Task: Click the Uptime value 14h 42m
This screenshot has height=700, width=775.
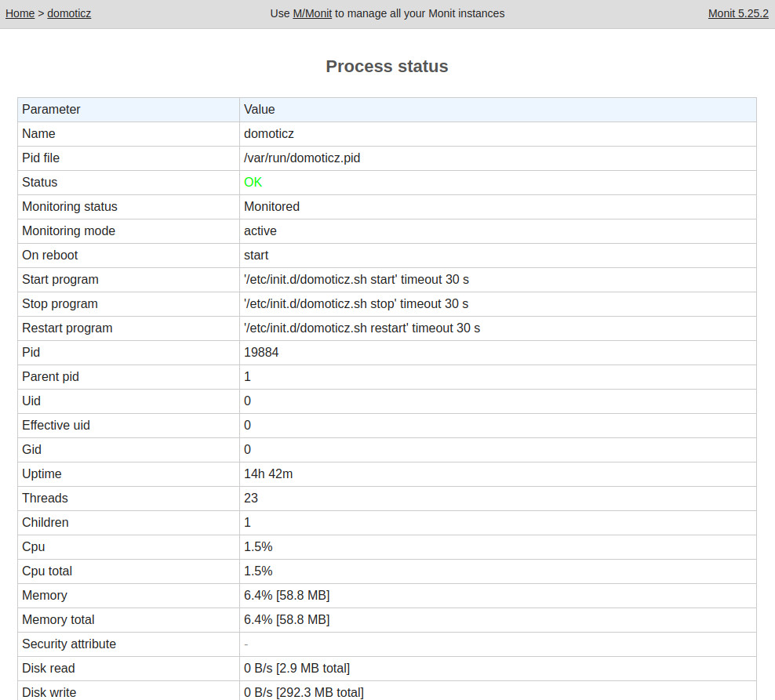Action: click(268, 473)
